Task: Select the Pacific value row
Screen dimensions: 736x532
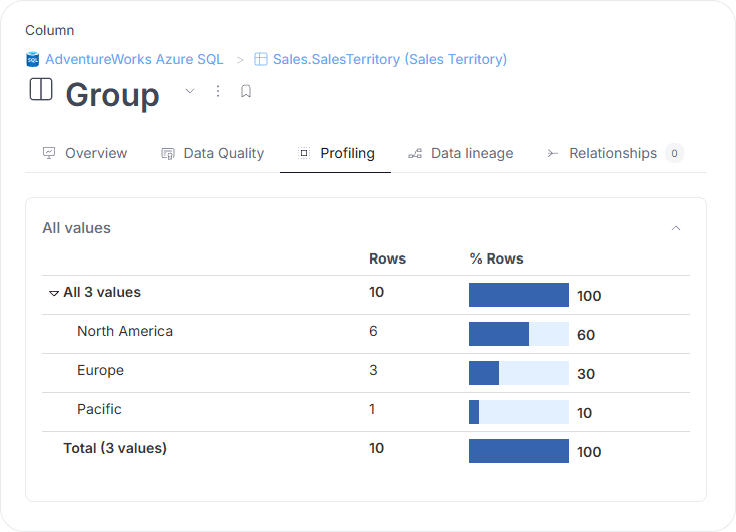Action: (x=99, y=409)
